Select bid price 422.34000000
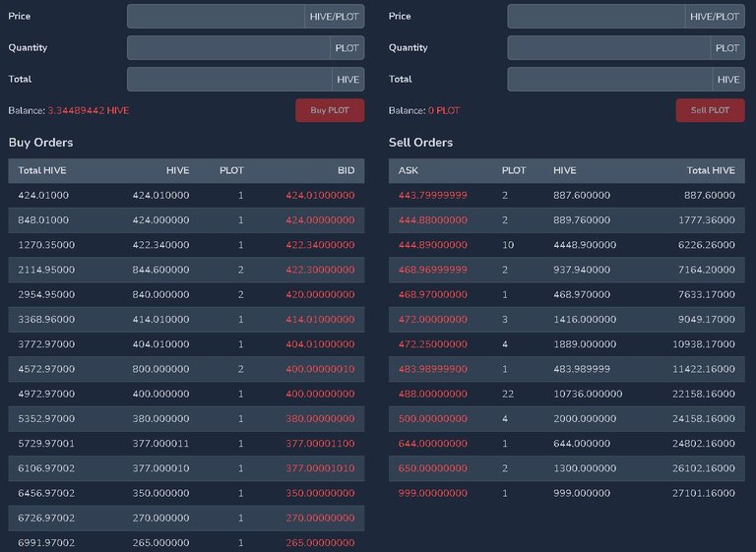Screen dimensions: 756x552 click(x=320, y=245)
